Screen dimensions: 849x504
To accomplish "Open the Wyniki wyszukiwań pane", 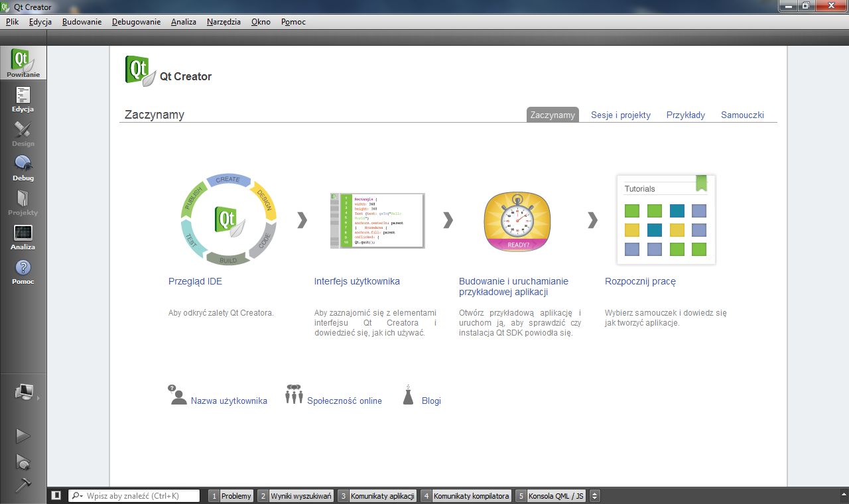I will [295, 495].
